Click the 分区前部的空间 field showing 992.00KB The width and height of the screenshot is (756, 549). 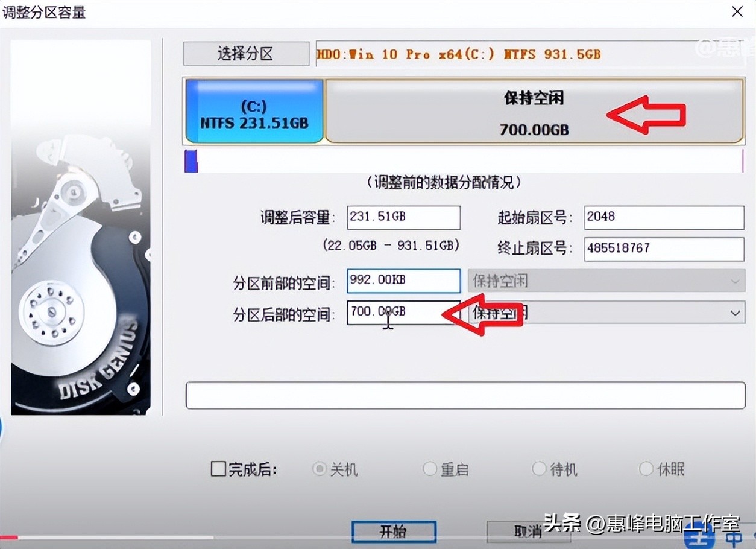pyautogui.click(x=403, y=281)
